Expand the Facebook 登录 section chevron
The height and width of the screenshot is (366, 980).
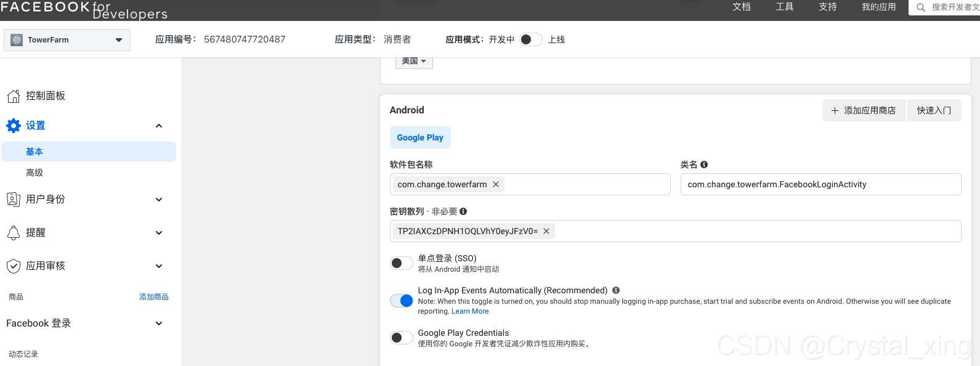(159, 323)
